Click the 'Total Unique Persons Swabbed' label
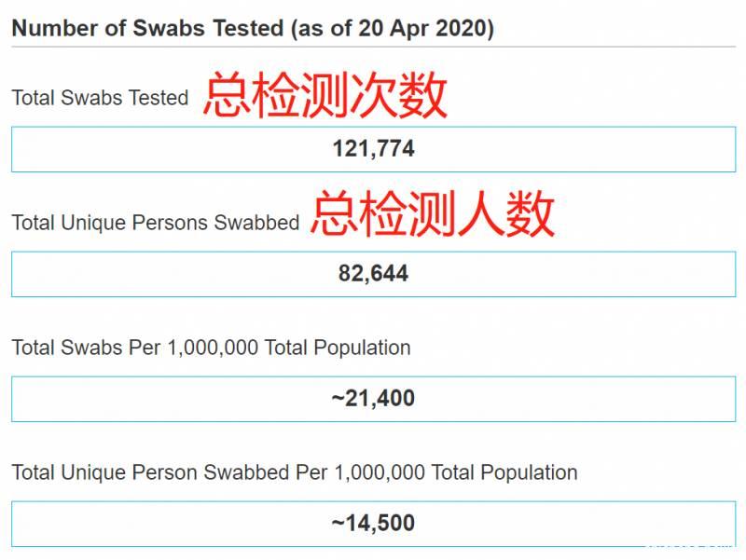Screen dimensions: 746x560 point(155,223)
